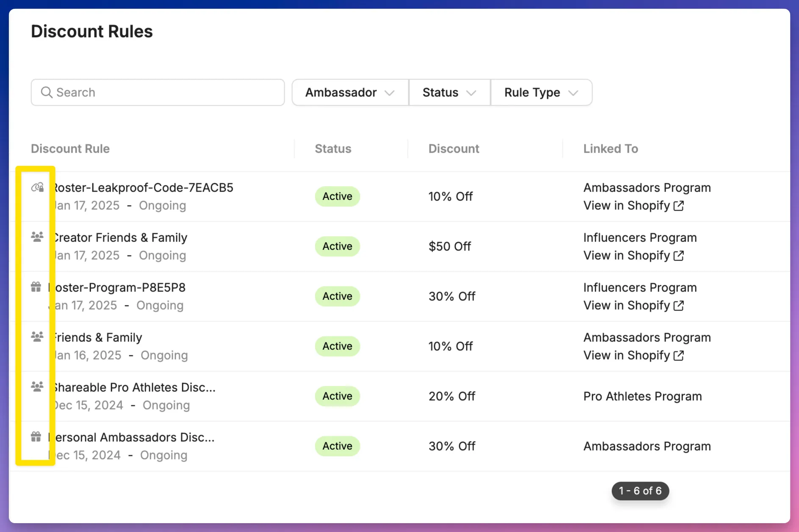The image size is (799, 532).
Task: Expand the Rule Type filter dropdown
Action: click(x=542, y=92)
